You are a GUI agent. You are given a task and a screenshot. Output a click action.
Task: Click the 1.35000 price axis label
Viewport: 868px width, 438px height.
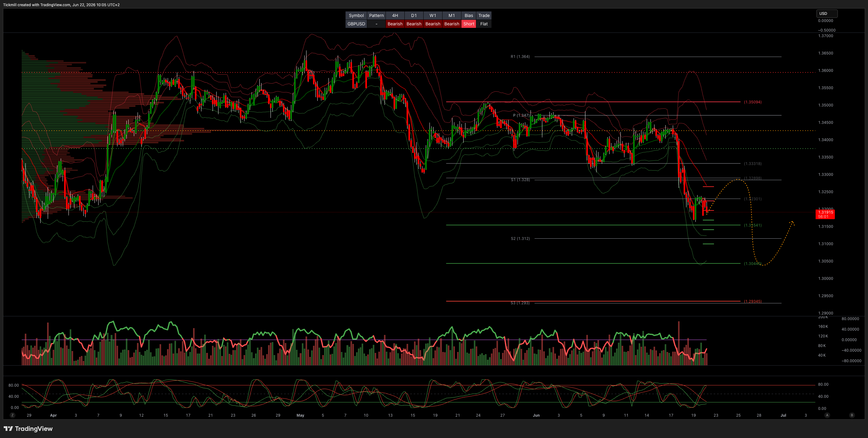825,105
